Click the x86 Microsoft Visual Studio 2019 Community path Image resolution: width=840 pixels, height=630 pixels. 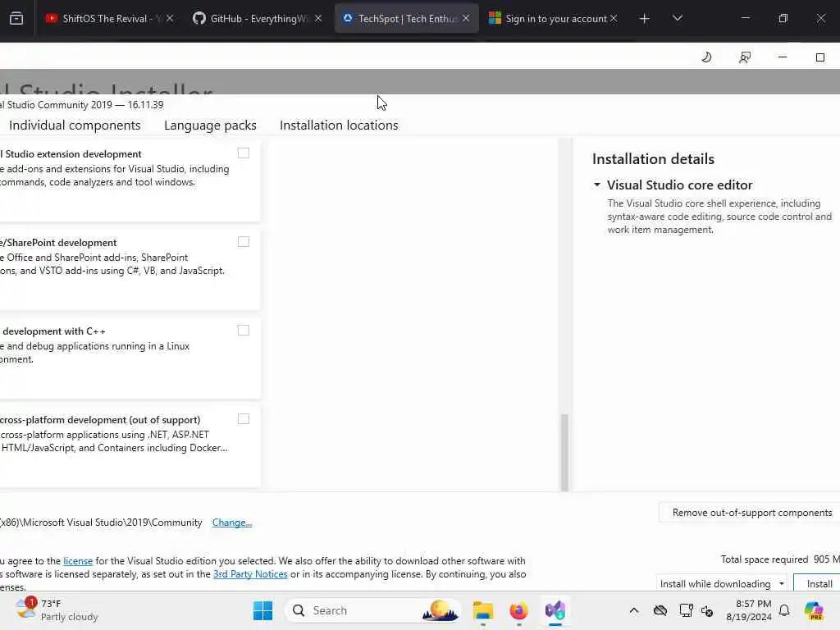101,523
